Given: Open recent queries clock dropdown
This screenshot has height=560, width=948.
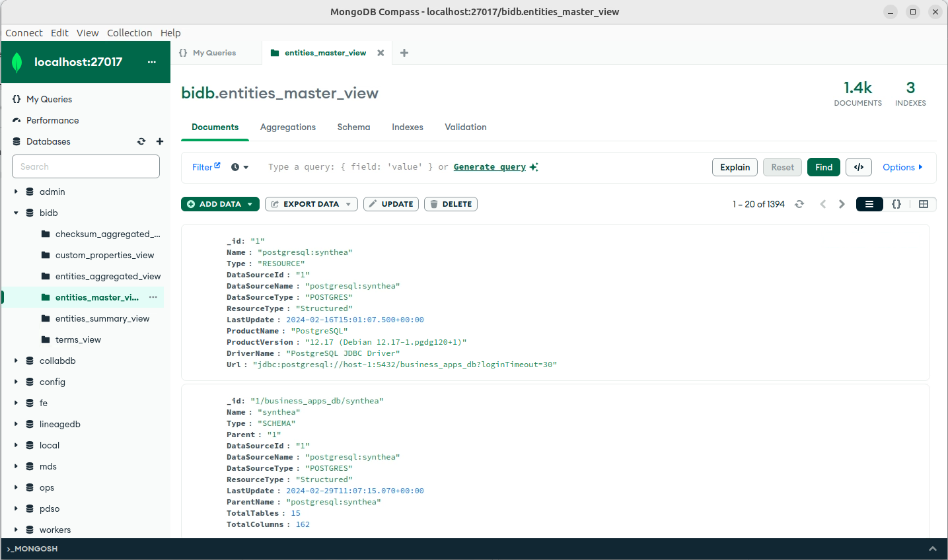Looking at the screenshot, I should 240,167.
